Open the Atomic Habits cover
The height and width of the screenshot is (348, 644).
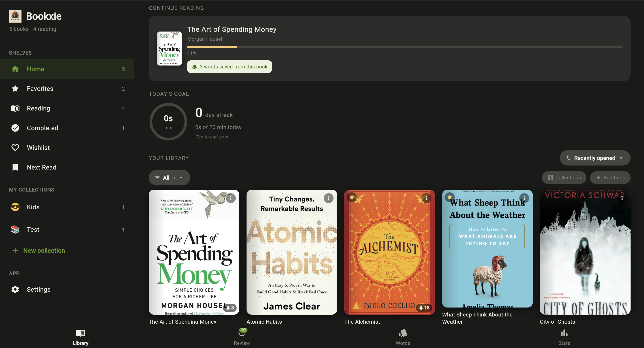(292, 252)
